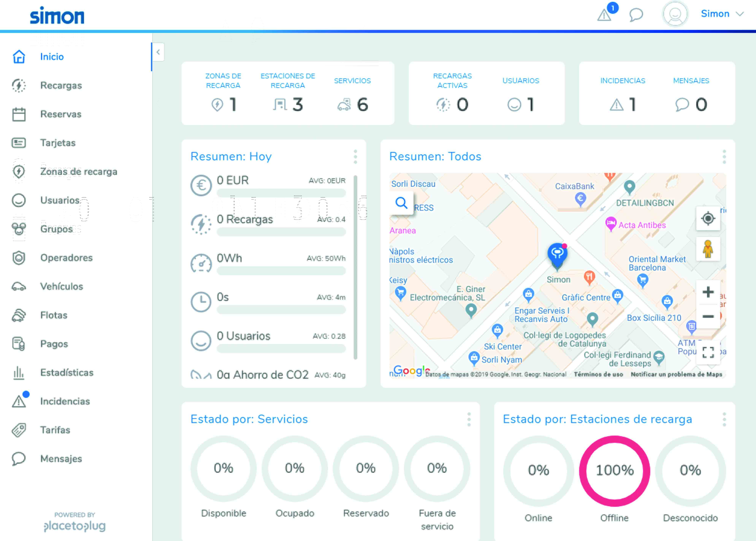Click the 0Wh progress bar
Viewport: 756px width, 541px height.
coord(281,271)
